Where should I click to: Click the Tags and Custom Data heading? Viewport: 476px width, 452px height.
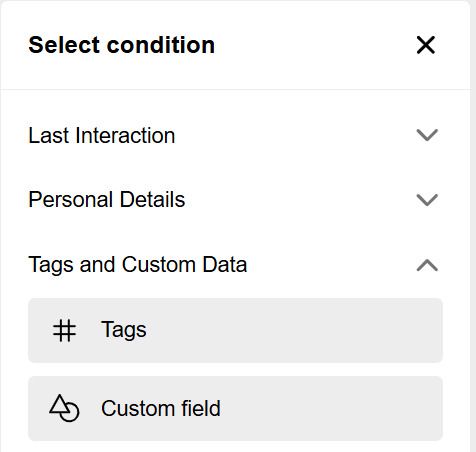[138, 265]
